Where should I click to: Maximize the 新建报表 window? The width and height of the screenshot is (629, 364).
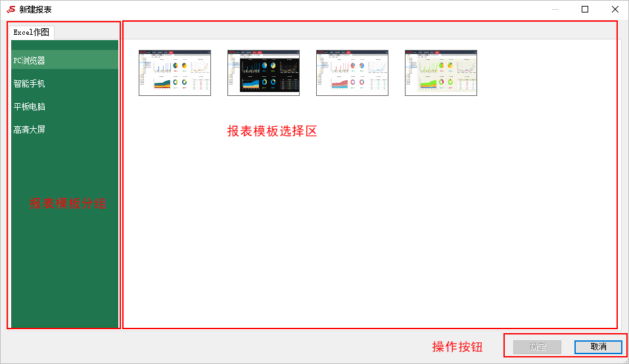pyautogui.click(x=584, y=9)
